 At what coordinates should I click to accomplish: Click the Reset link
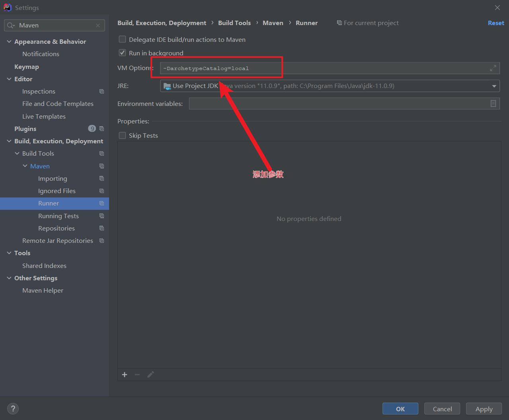click(x=496, y=23)
